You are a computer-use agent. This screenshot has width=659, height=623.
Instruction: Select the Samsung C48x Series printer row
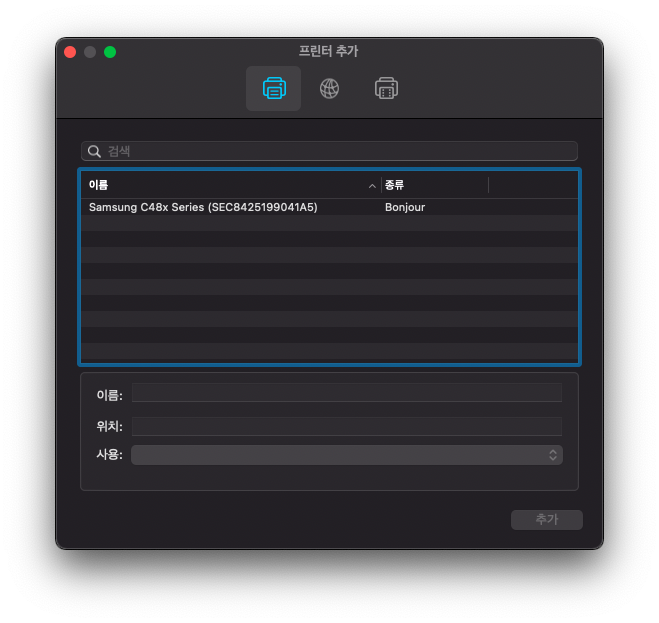[x=330, y=207]
